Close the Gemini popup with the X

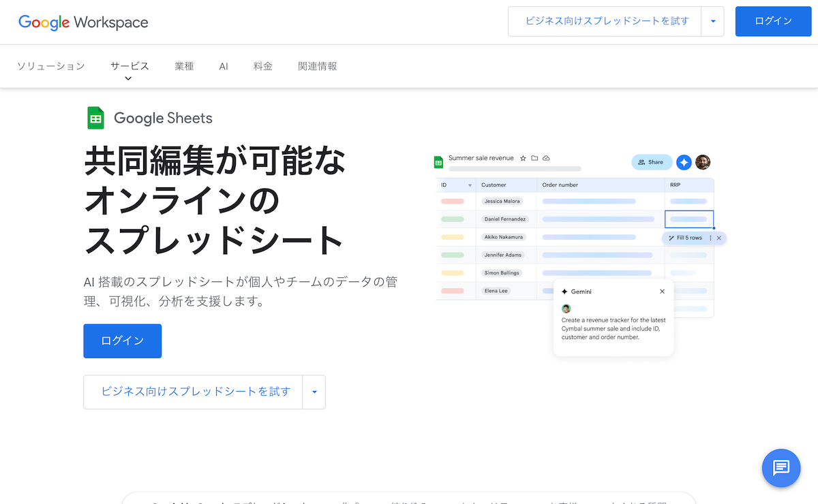click(662, 292)
